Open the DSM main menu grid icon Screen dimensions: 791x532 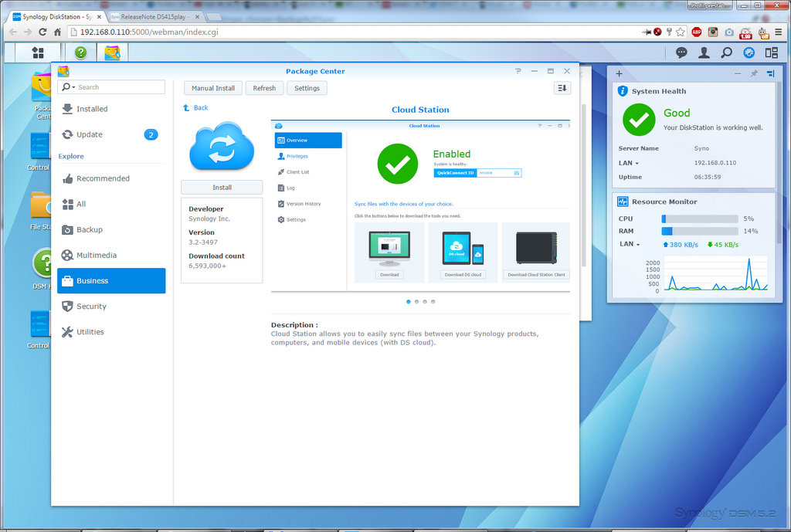pyautogui.click(x=38, y=53)
